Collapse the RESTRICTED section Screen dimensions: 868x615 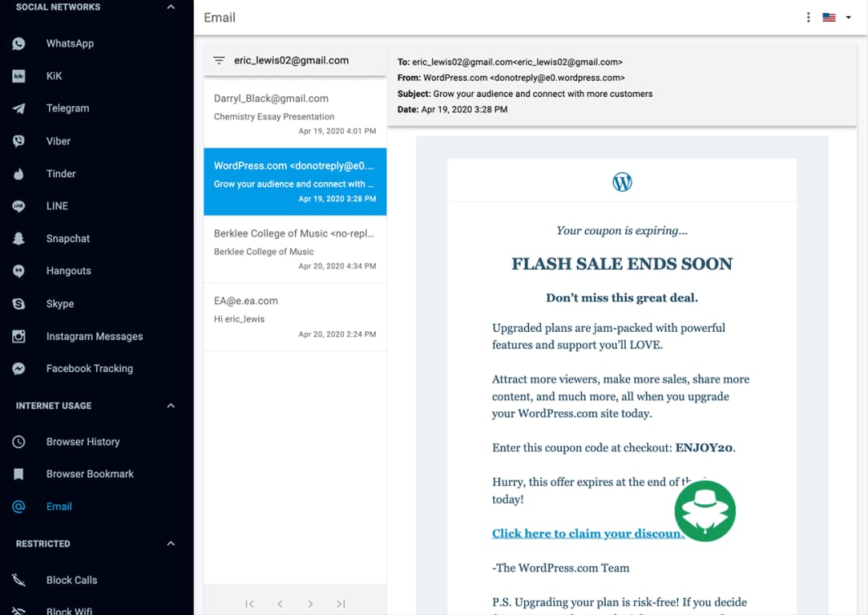coord(170,543)
